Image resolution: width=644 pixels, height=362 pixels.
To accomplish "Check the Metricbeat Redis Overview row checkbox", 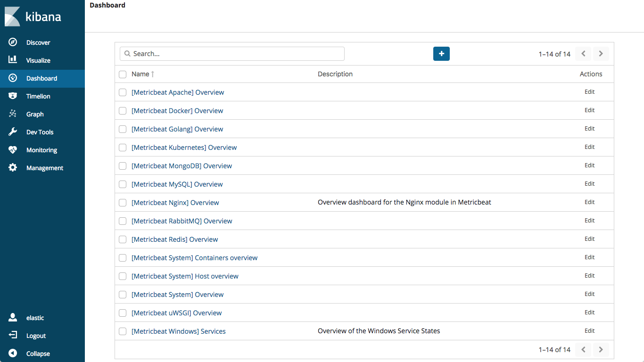I will click(123, 239).
